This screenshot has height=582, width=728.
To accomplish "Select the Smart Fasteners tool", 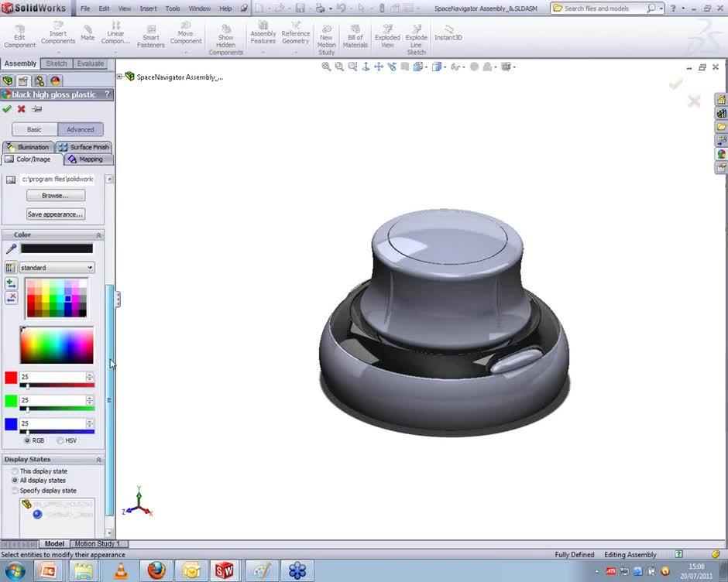I will pyautogui.click(x=151, y=36).
